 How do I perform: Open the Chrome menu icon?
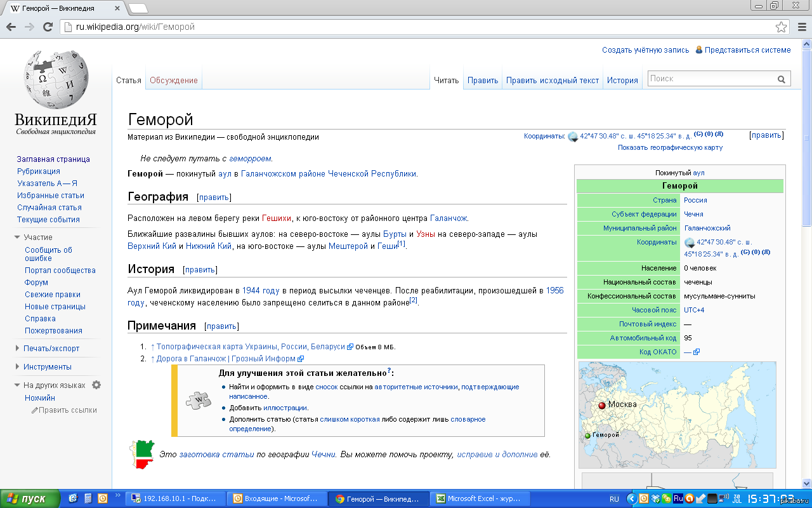click(801, 27)
